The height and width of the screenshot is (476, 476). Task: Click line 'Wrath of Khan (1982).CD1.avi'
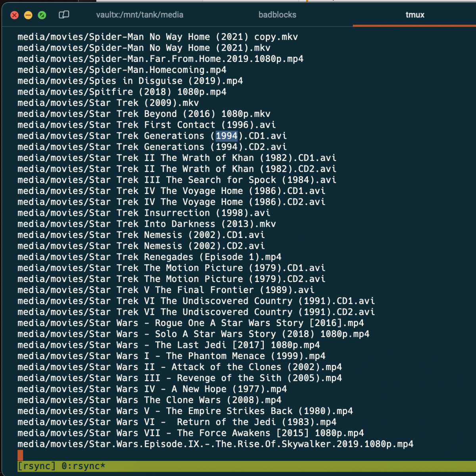click(x=177, y=158)
